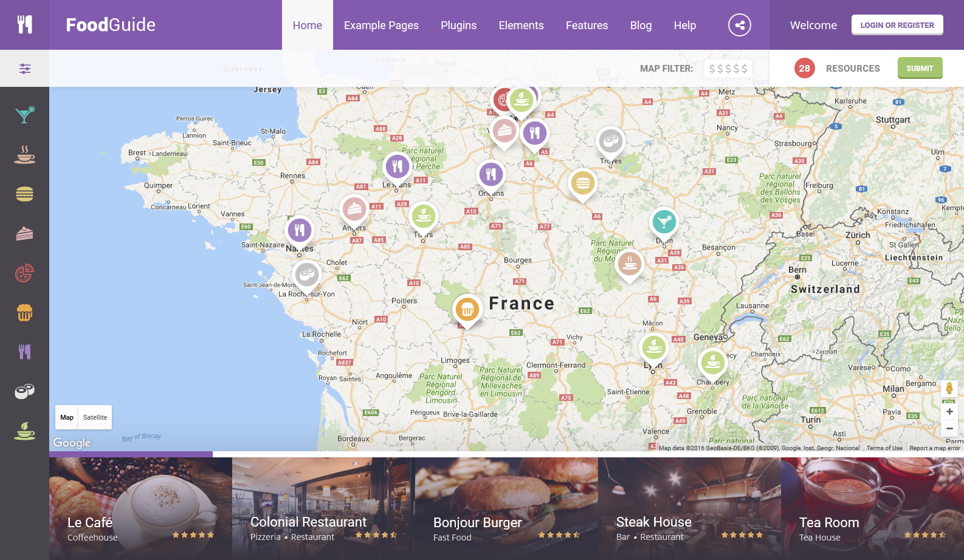The width and height of the screenshot is (964, 560).
Task: Click the Welcome text in header
Action: pyautogui.click(x=813, y=26)
